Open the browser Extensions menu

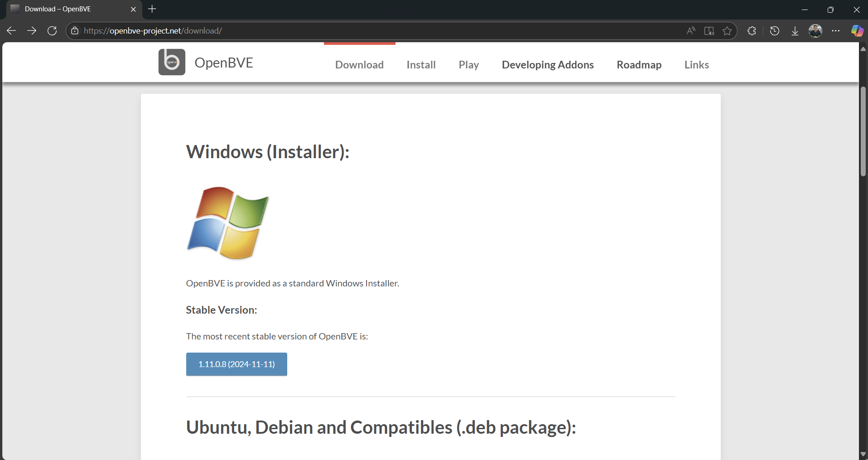coord(752,31)
